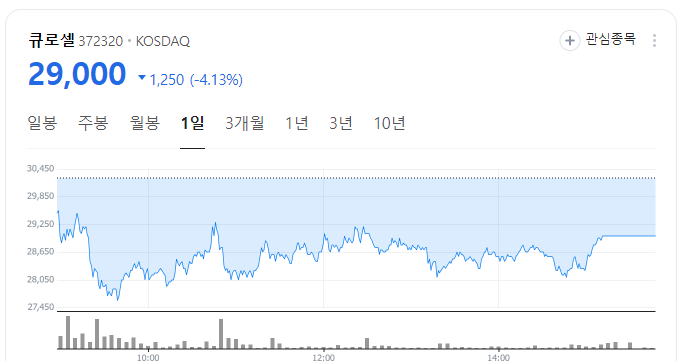Image resolution: width=685 pixels, height=361 pixels.
Task: Switch to the 일봉 daily candle tab
Action: tap(42, 123)
